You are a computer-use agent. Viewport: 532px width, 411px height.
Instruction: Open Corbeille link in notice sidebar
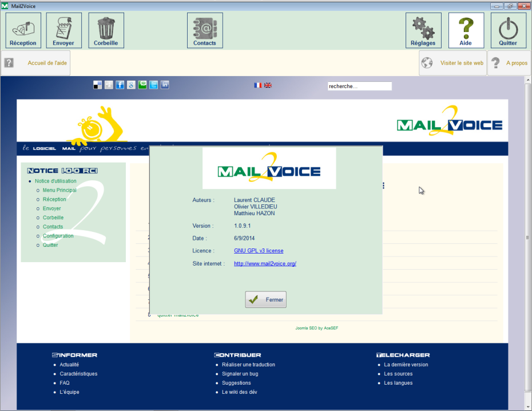coord(53,218)
